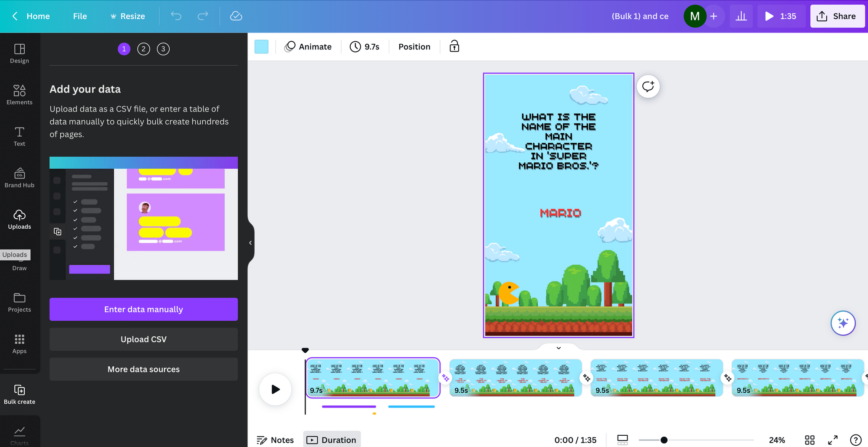Lock the selected page element

click(x=454, y=46)
